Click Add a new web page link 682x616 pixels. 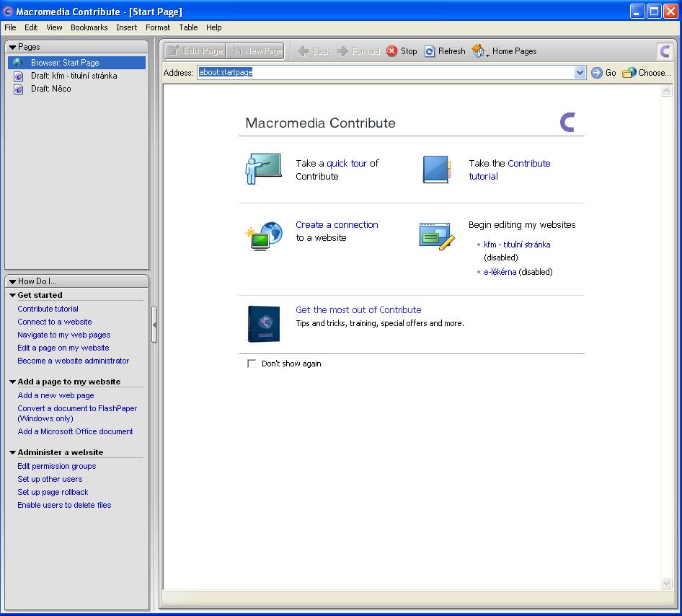click(x=56, y=395)
